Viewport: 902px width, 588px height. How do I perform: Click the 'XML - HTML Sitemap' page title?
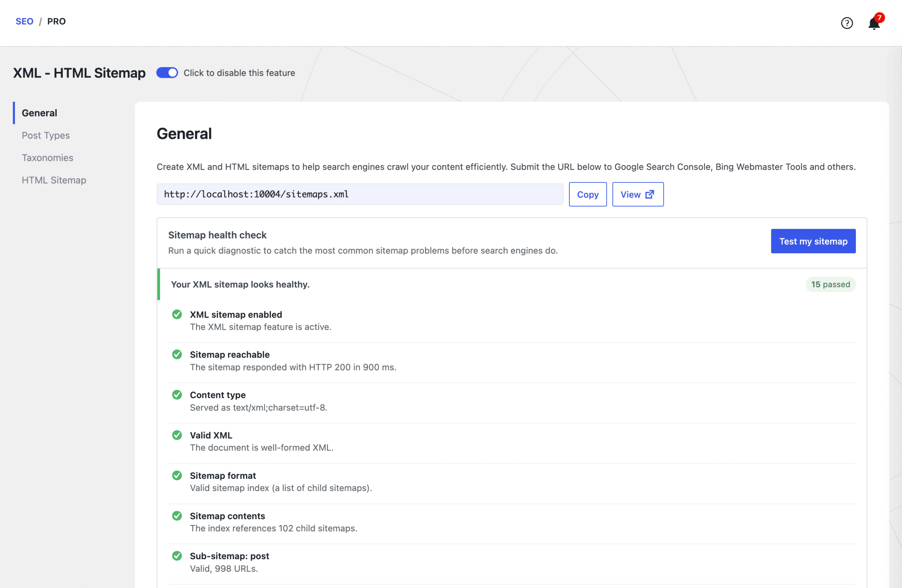79,73
